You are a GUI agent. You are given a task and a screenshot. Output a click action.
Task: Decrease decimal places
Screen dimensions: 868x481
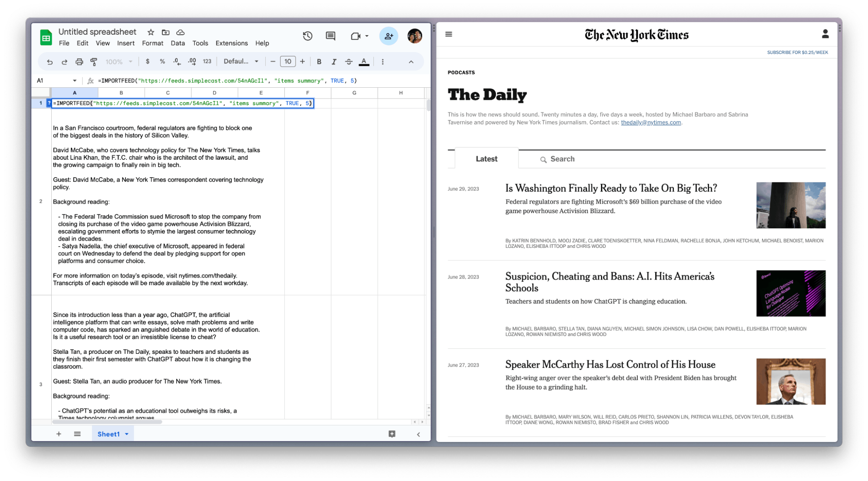177,62
